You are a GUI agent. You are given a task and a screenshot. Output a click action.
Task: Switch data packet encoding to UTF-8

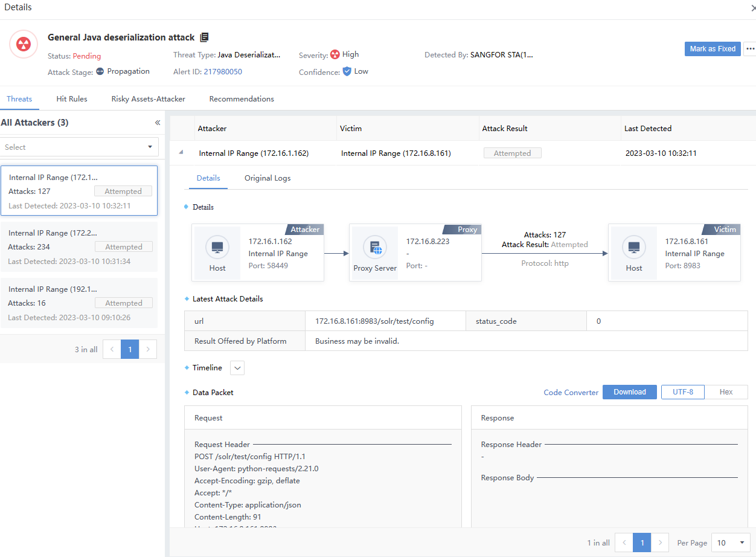pos(682,392)
